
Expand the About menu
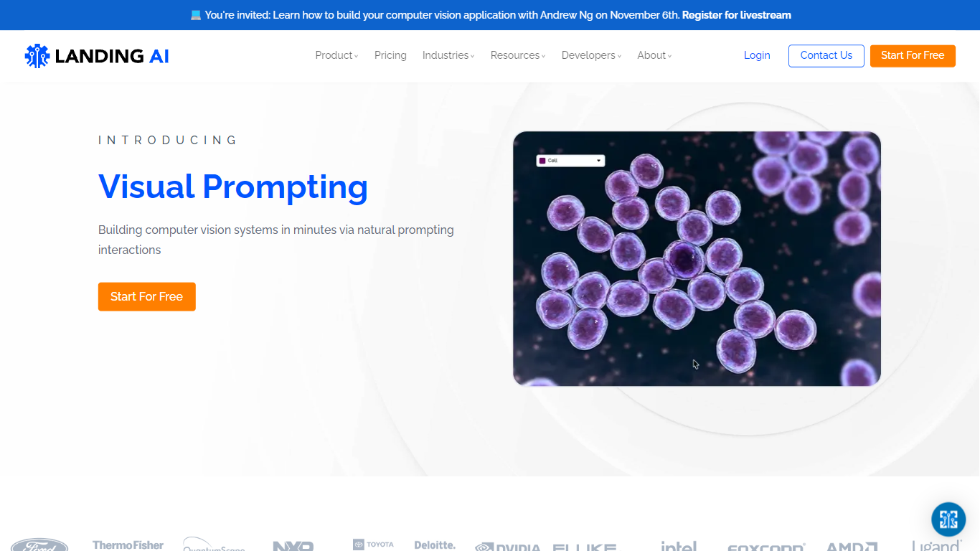[x=654, y=55]
